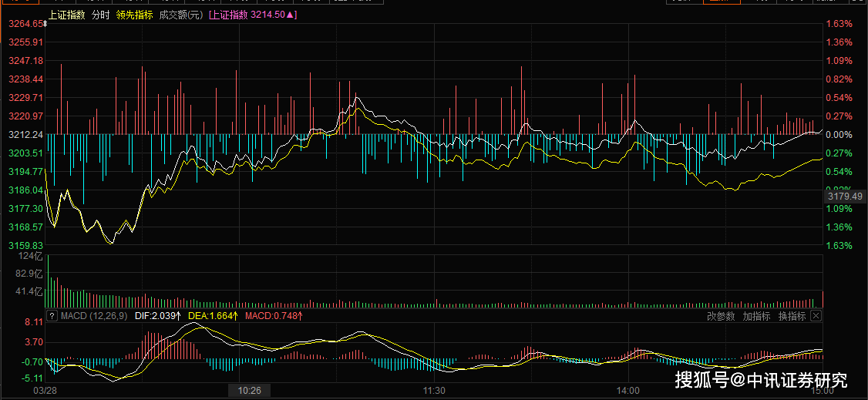Click the 成交额(元) turnover label
Viewport: 868px width, 400px height.
(181, 15)
